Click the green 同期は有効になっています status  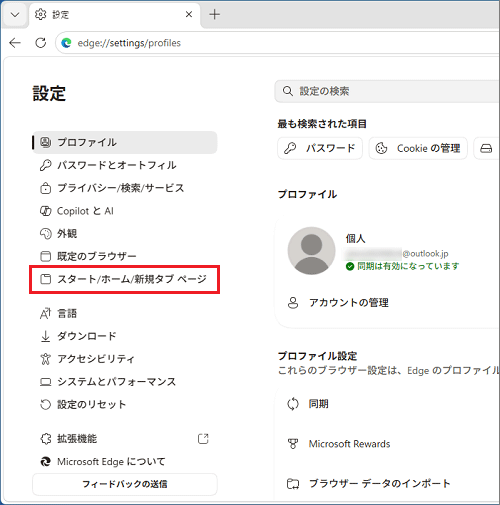[x=402, y=266]
